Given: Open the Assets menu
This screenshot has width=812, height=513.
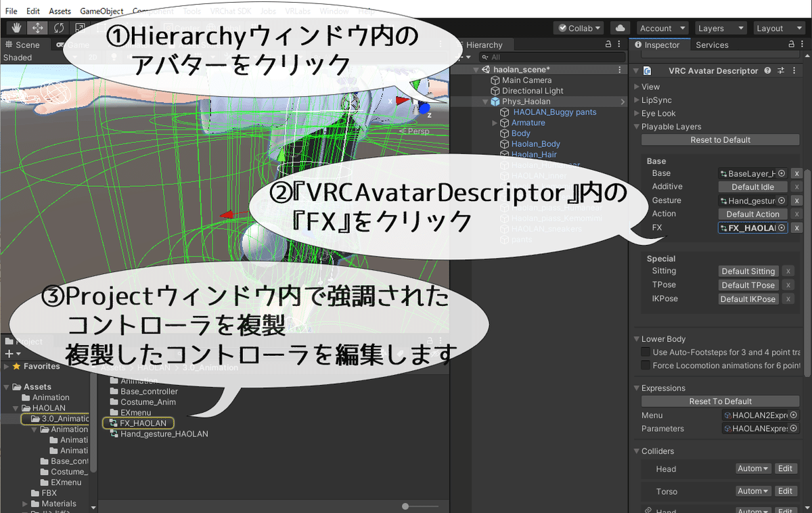Looking at the screenshot, I should coord(60,12).
